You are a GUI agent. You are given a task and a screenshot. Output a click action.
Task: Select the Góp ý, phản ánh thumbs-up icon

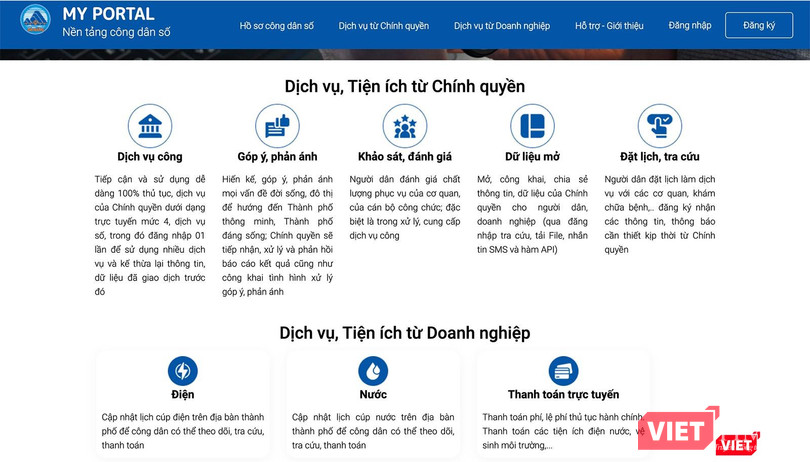(277, 126)
